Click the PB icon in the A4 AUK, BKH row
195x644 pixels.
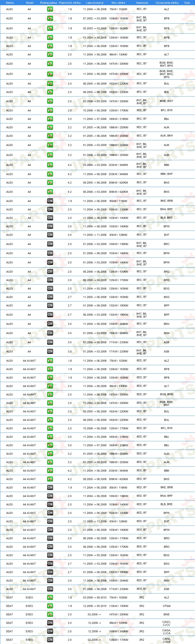point(50,136)
